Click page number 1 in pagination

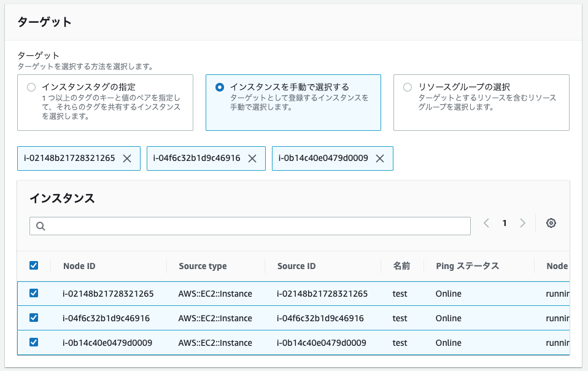click(x=504, y=223)
